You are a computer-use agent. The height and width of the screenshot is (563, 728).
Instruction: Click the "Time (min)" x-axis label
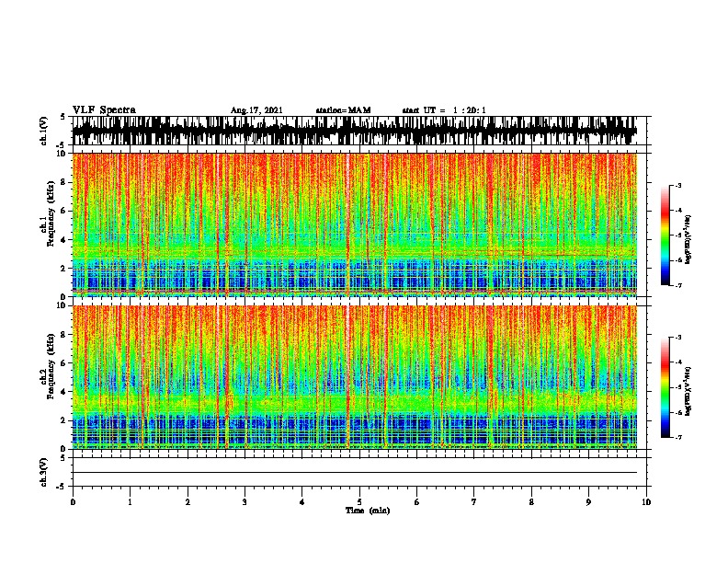[x=368, y=511]
